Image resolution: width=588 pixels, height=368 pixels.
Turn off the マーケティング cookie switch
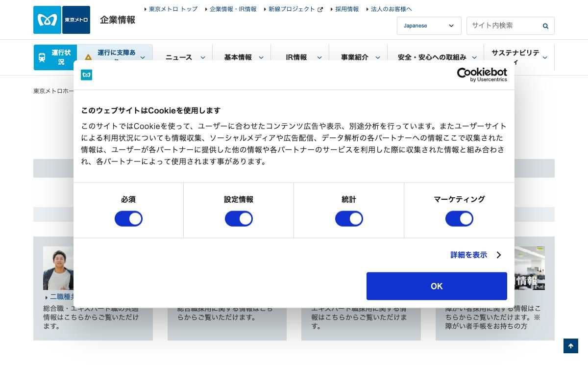click(x=459, y=218)
